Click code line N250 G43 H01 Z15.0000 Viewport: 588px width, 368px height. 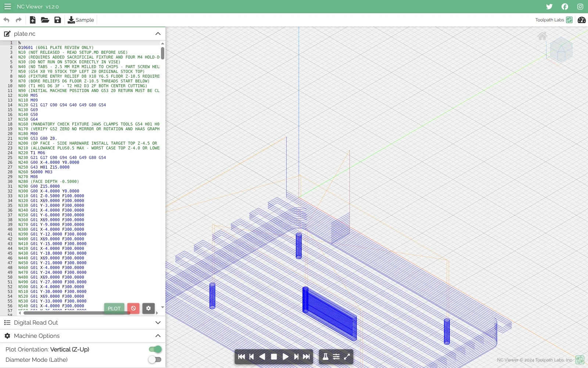coord(44,167)
